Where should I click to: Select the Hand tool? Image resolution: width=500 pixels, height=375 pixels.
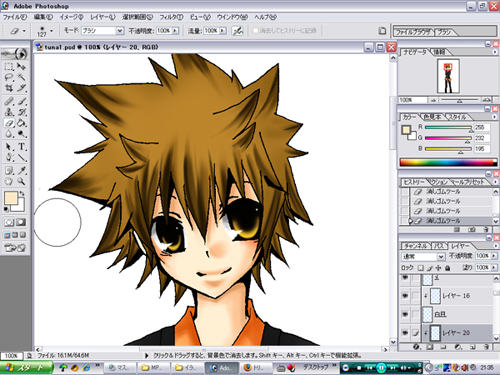click(x=9, y=182)
